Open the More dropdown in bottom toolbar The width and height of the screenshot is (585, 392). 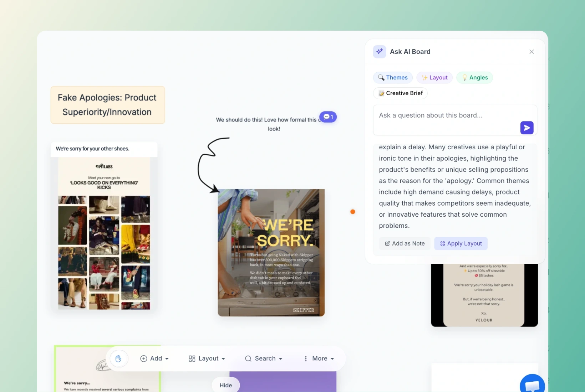coord(319,359)
